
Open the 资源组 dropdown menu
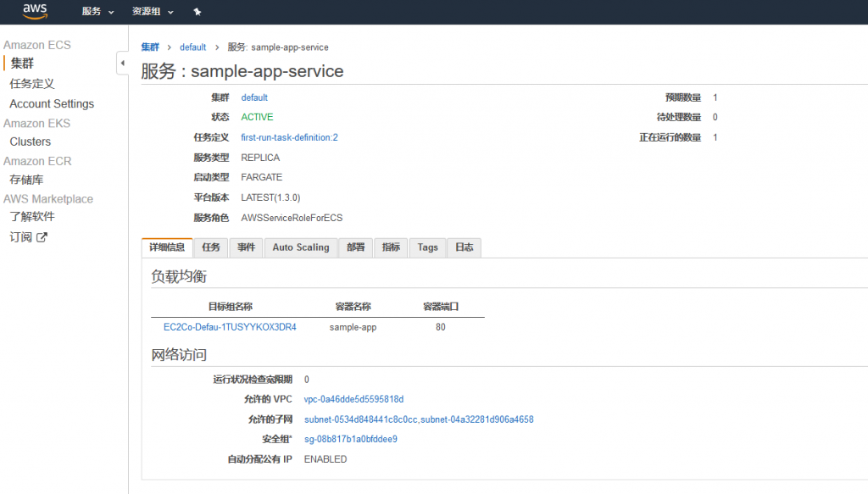coord(153,12)
